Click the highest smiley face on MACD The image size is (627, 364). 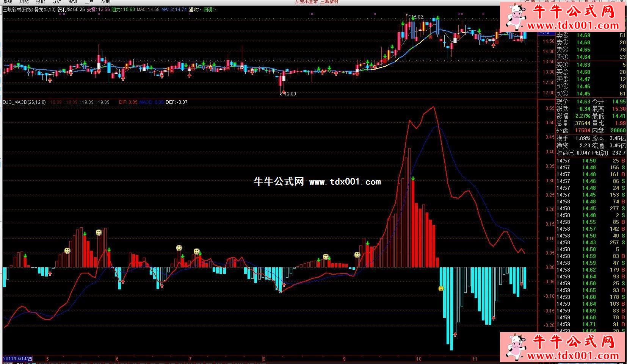99,232
